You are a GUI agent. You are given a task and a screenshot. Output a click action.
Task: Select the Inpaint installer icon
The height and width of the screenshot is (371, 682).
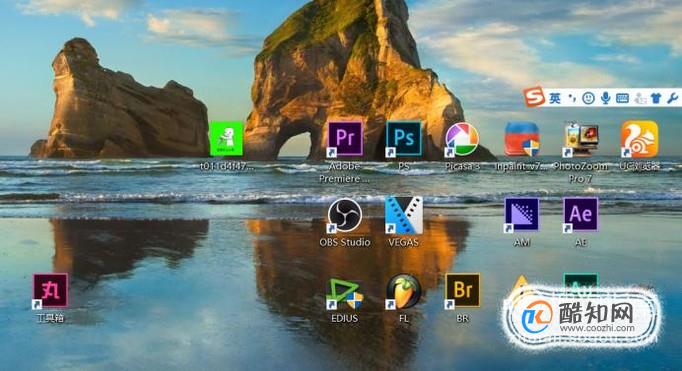(522, 139)
